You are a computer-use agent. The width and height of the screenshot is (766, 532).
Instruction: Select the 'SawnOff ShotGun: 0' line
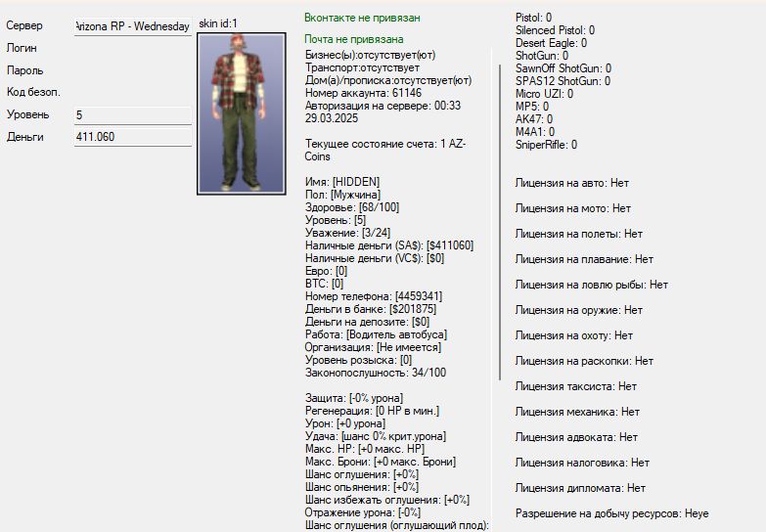pos(563,68)
